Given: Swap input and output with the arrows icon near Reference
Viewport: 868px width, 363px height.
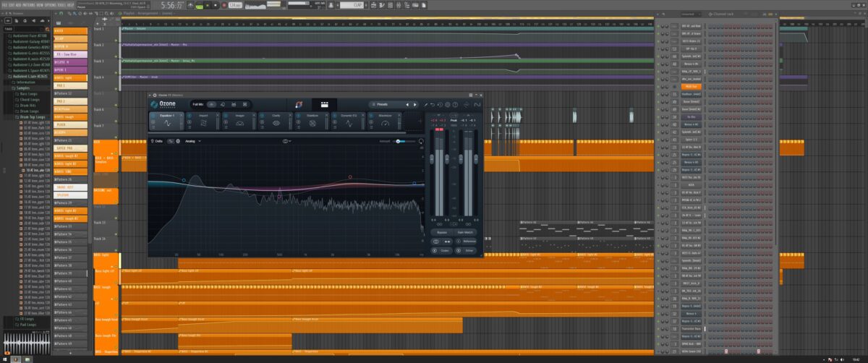Looking at the screenshot, I should pyautogui.click(x=448, y=242).
